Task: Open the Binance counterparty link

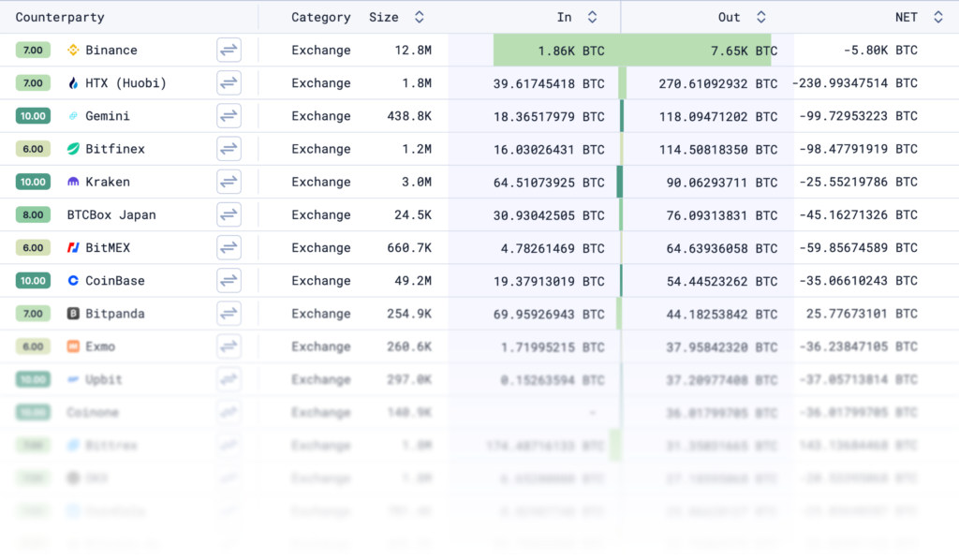Action: click(x=111, y=51)
